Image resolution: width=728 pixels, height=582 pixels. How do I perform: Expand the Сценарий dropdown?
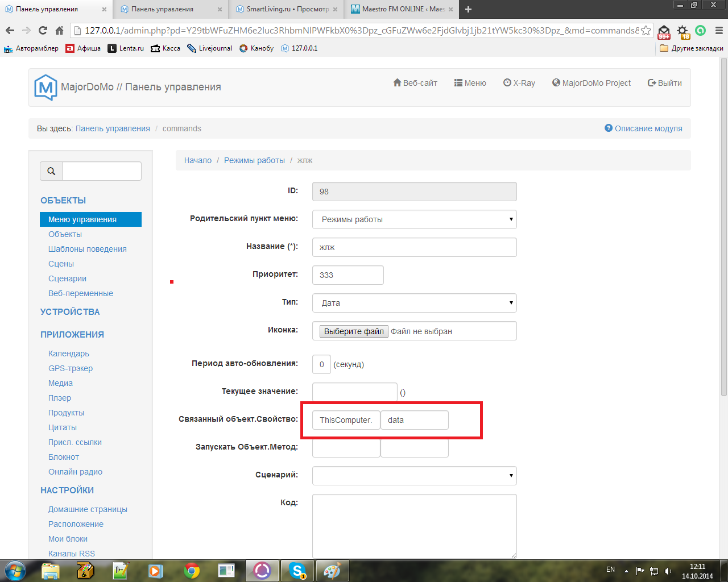(x=414, y=476)
